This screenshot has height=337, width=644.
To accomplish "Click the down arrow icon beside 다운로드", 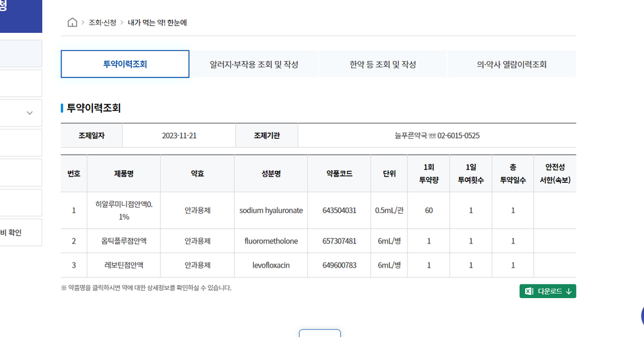I will click(568, 291).
